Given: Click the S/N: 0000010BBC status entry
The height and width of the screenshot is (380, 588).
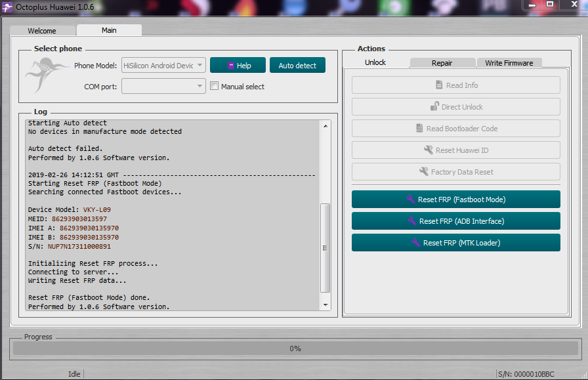Looking at the screenshot, I should (526, 374).
